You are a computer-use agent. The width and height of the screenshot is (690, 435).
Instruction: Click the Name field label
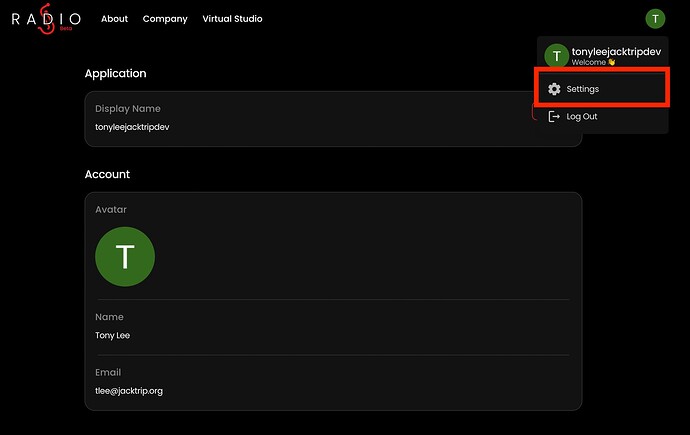pyautogui.click(x=109, y=317)
